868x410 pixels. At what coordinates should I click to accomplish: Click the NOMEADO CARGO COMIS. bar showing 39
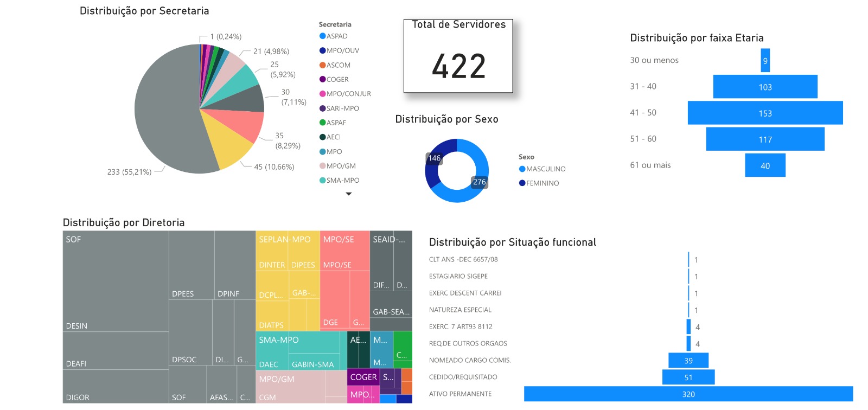pos(688,360)
